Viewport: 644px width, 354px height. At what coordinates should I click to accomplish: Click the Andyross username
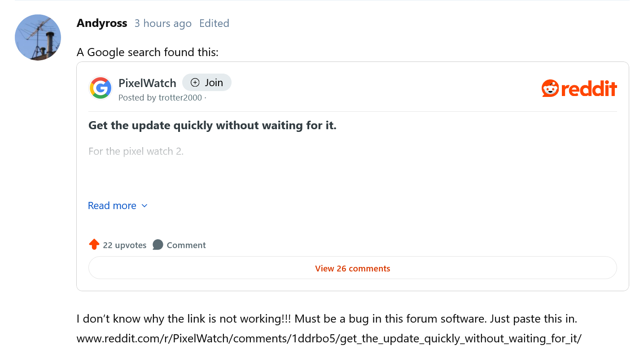102,23
